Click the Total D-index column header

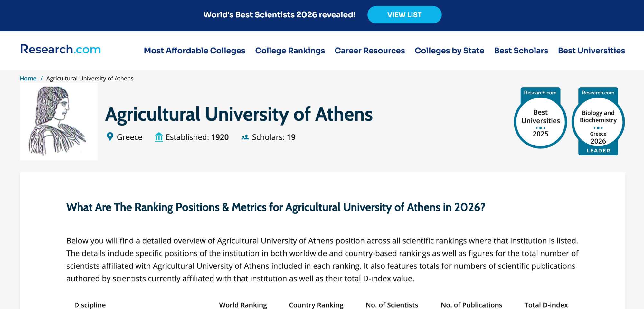(x=546, y=305)
